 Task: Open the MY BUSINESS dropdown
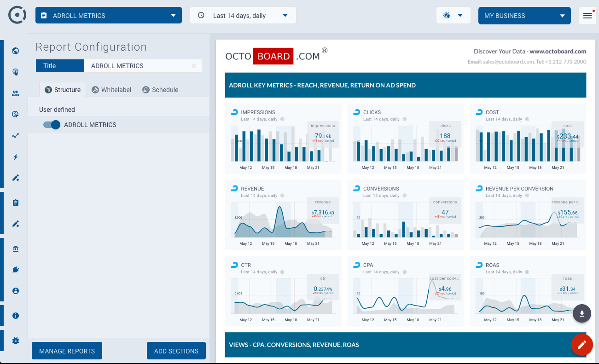524,15
